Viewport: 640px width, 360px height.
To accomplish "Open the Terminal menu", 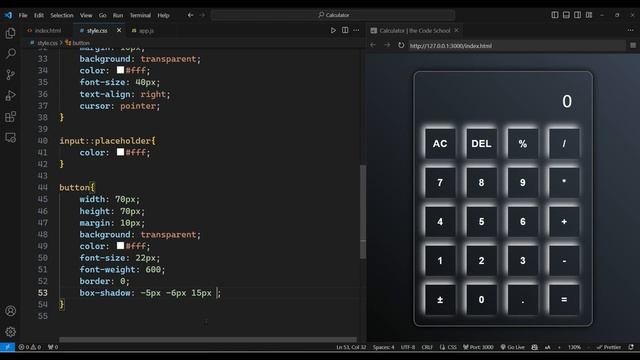I will pyautogui.click(x=140, y=15).
